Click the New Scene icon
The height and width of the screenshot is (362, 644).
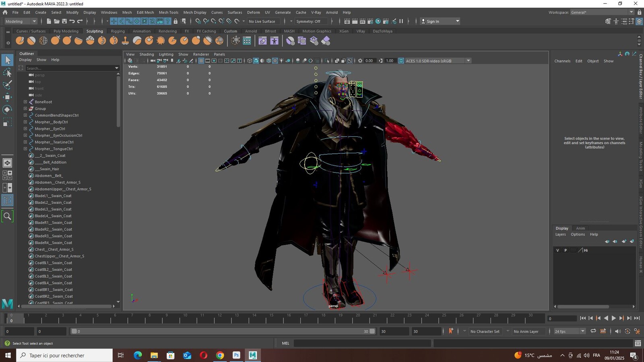[x=49, y=21]
